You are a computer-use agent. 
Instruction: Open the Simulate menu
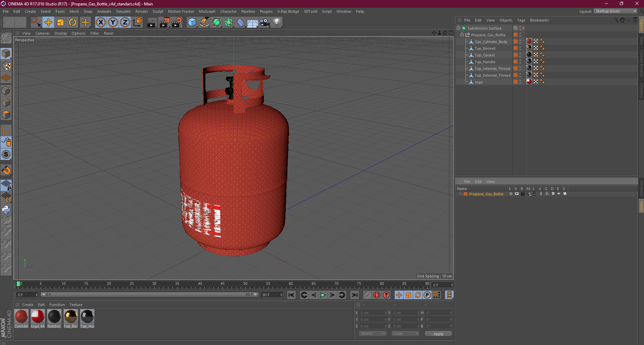point(123,11)
